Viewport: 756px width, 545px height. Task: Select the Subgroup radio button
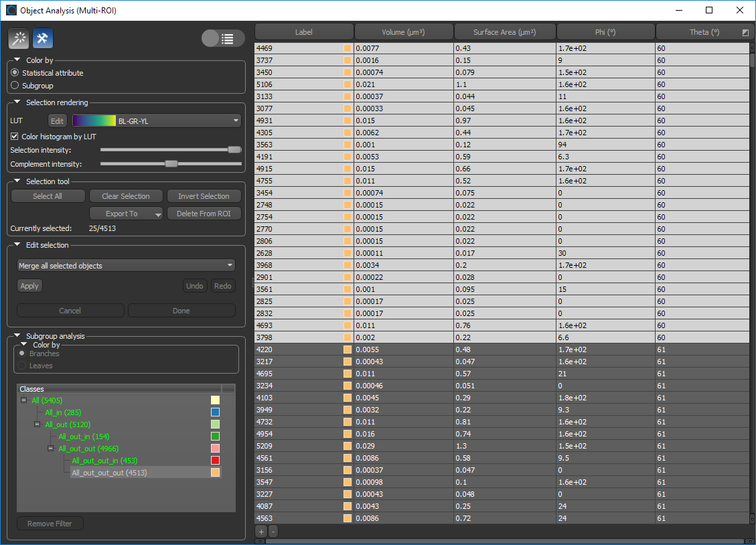(x=15, y=86)
